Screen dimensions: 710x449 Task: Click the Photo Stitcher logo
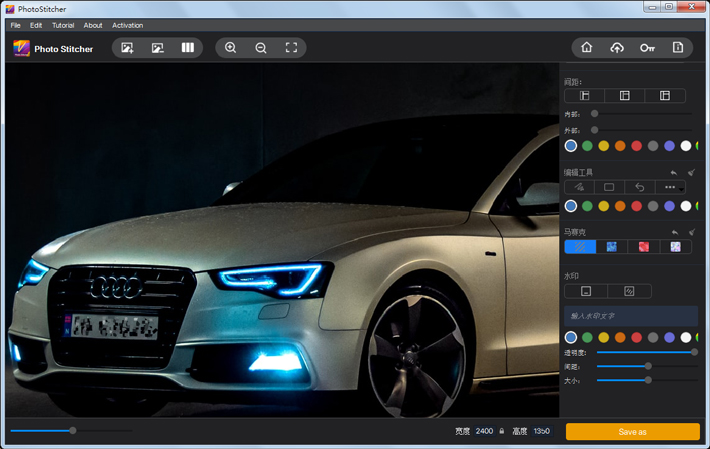tap(21, 48)
